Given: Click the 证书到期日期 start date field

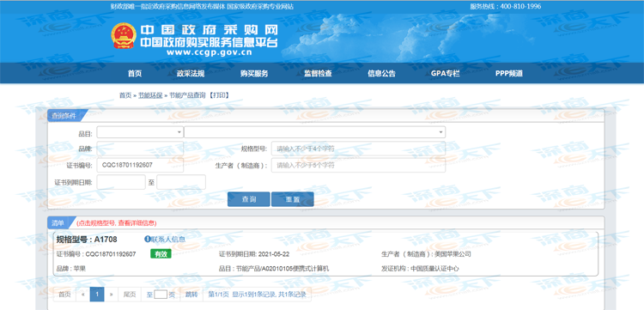Looking at the screenshot, I should point(121,182).
